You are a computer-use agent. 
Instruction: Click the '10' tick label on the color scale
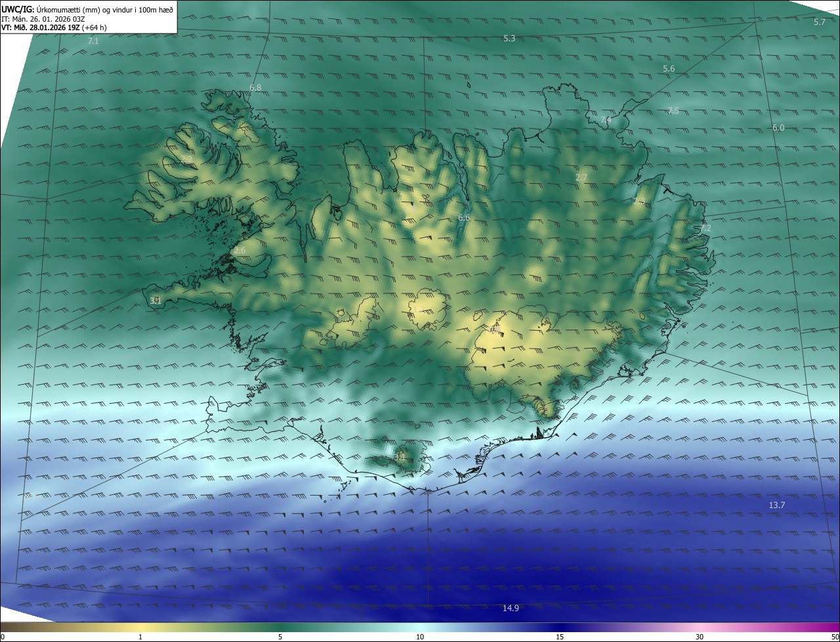(x=420, y=637)
